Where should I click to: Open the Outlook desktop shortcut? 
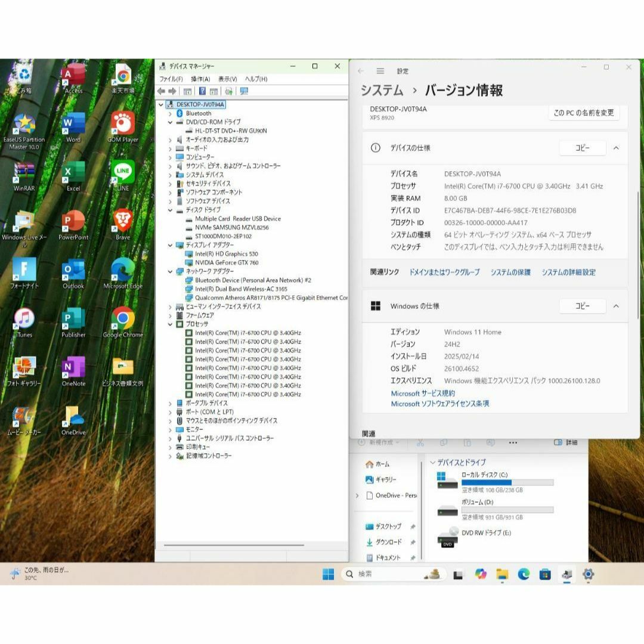coord(73,274)
